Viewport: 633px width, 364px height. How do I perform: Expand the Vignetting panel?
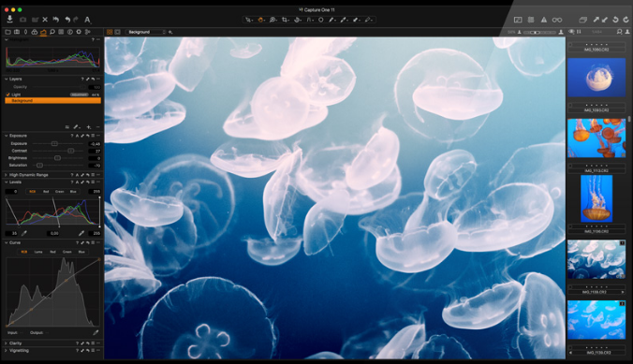[6, 350]
